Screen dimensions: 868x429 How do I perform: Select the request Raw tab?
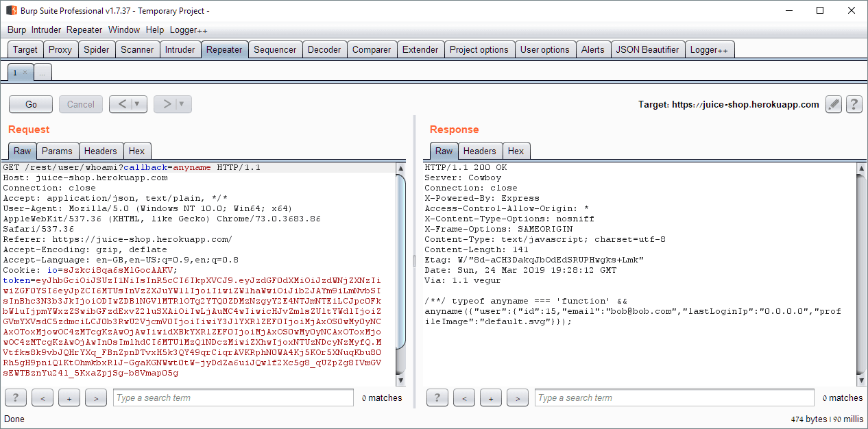pyautogui.click(x=23, y=151)
